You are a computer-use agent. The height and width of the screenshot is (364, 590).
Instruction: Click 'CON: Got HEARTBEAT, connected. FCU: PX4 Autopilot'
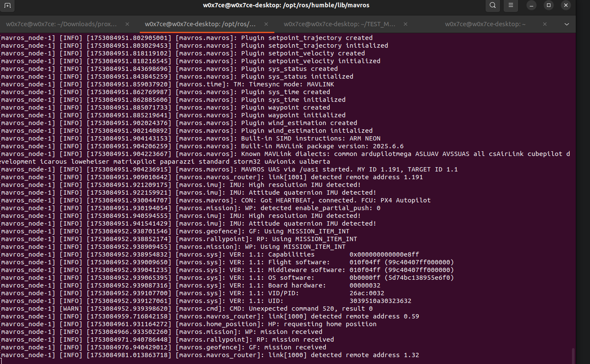coord(336,200)
